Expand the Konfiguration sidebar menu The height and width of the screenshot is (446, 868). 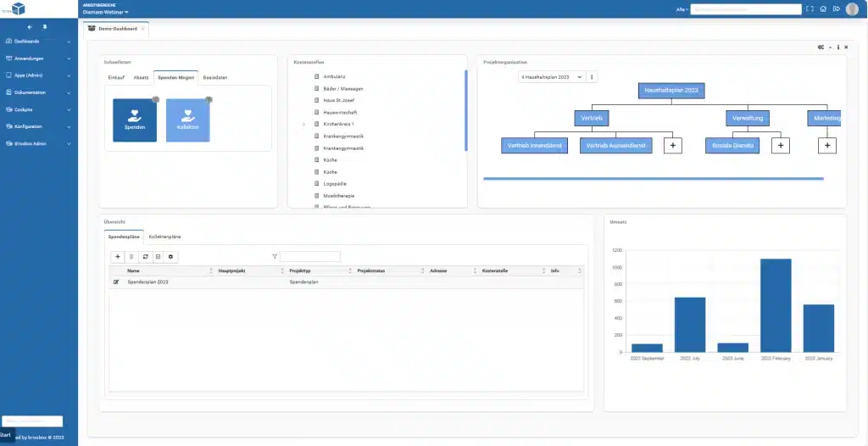38,126
